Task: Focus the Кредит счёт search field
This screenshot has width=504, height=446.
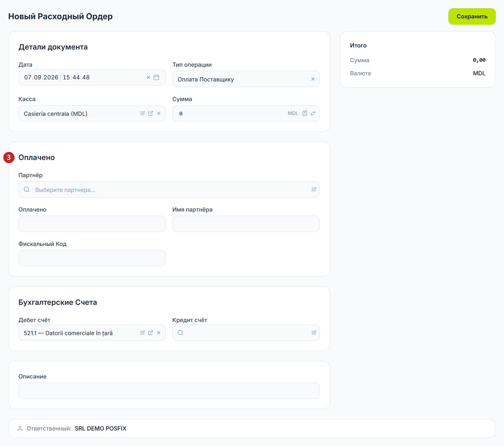Action: (x=246, y=333)
